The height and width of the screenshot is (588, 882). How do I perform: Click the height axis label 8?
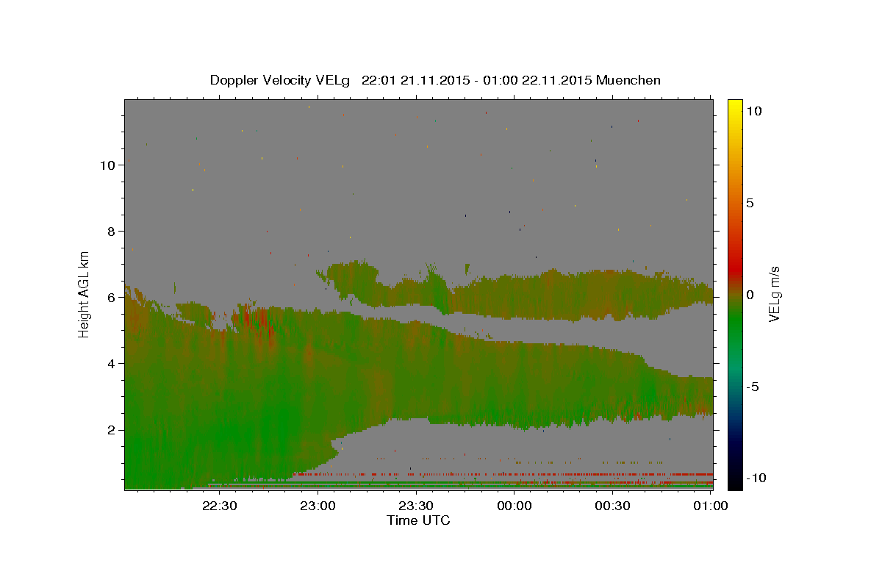[x=110, y=231]
